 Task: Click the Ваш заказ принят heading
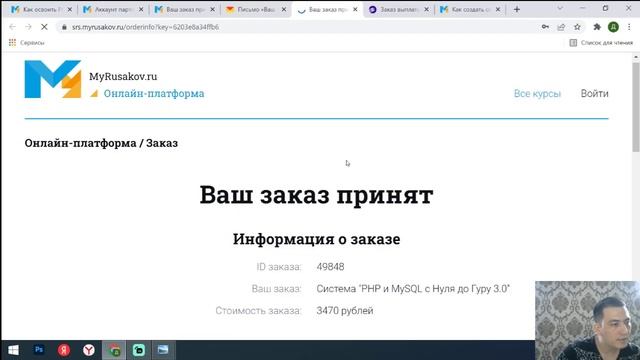click(x=316, y=195)
